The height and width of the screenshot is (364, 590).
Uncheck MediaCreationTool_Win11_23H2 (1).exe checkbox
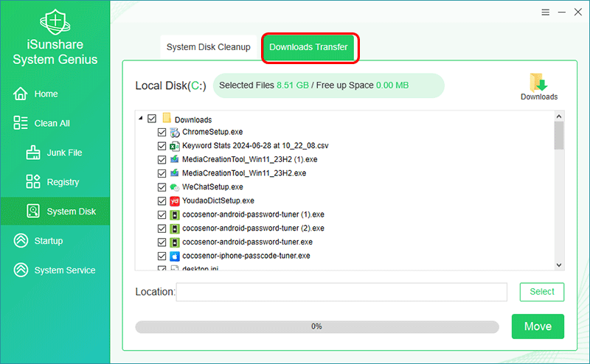click(x=162, y=159)
